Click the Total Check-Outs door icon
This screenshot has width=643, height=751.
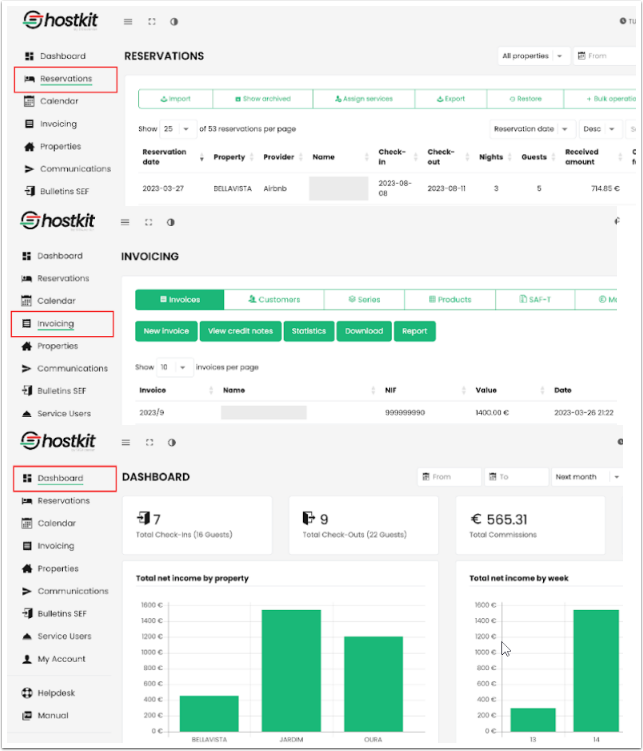pyautogui.click(x=308, y=519)
